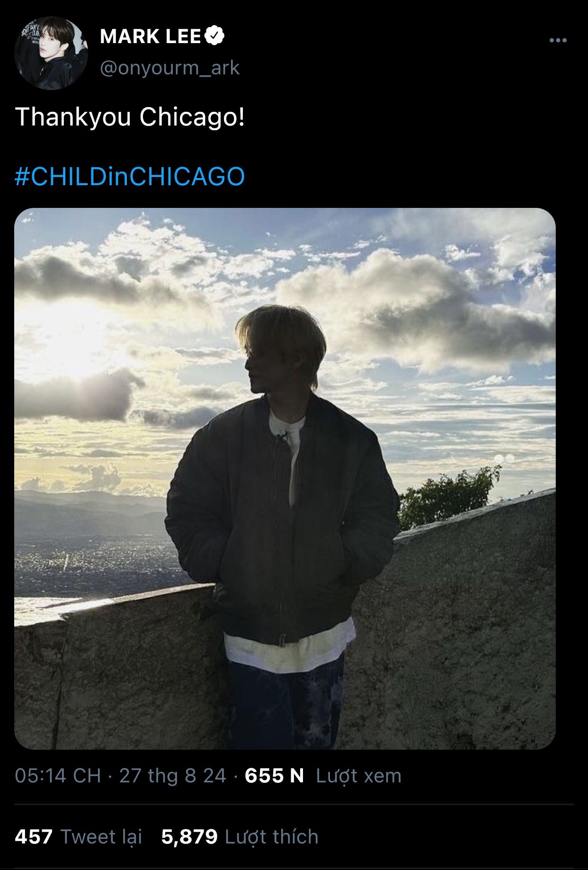Open the three-dot more options menu
The image size is (588, 870).
pos(558,41)
